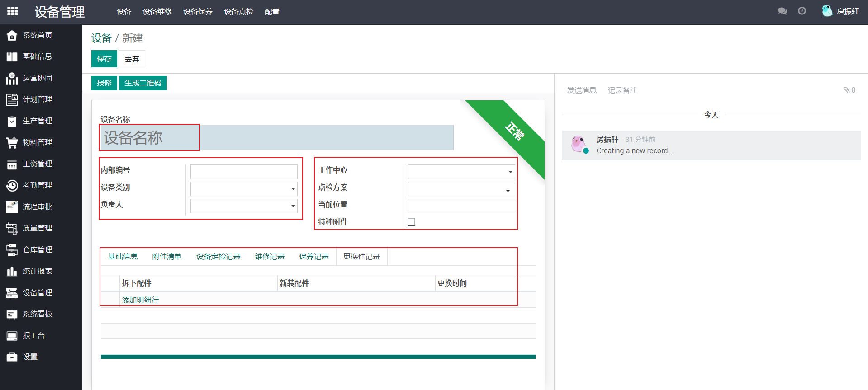The width and height of the screenshot is (868, 390).
Task: Open the activities clock icon
Action: coord(802,11)
